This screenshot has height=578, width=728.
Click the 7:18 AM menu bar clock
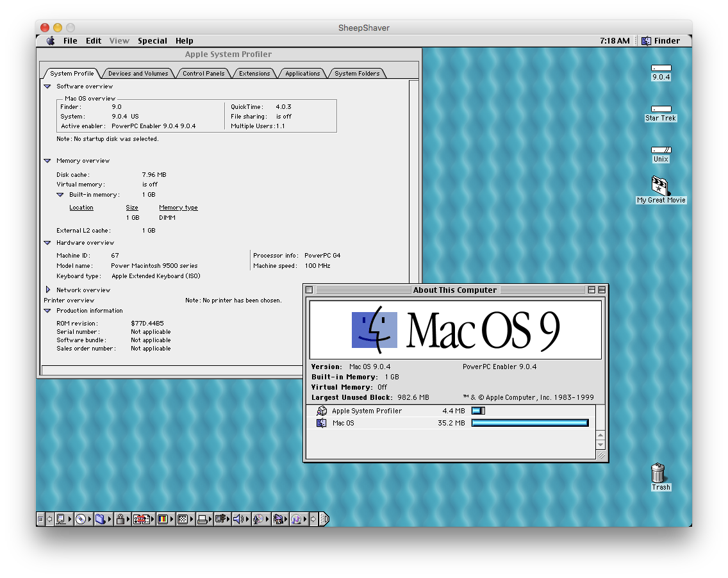[615, 41]
